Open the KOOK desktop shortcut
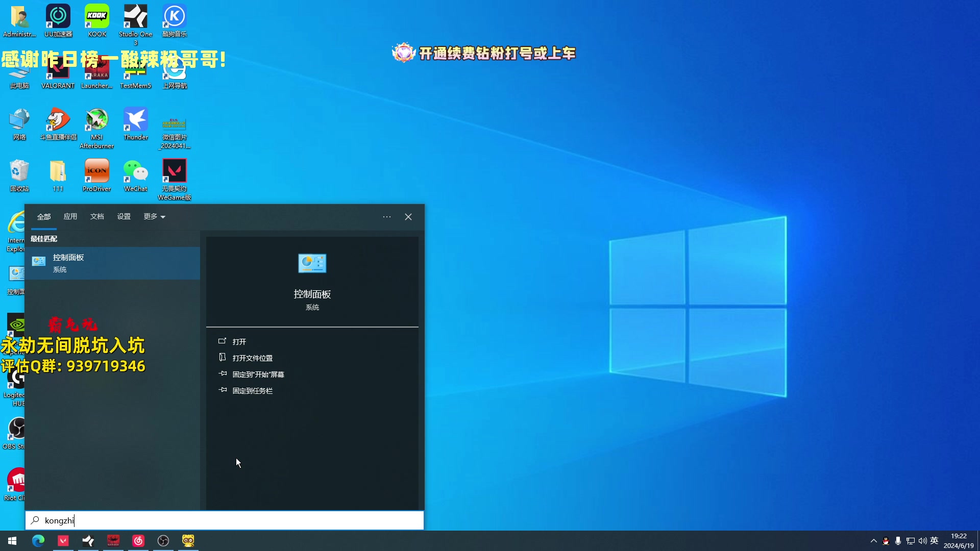This screenshot has height=551, width=980. (x=97, y=20)
